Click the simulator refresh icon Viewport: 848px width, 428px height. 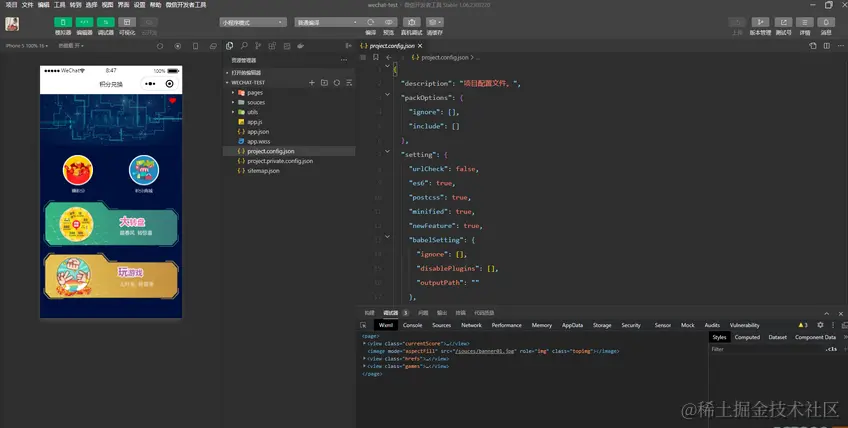(160, 46)
